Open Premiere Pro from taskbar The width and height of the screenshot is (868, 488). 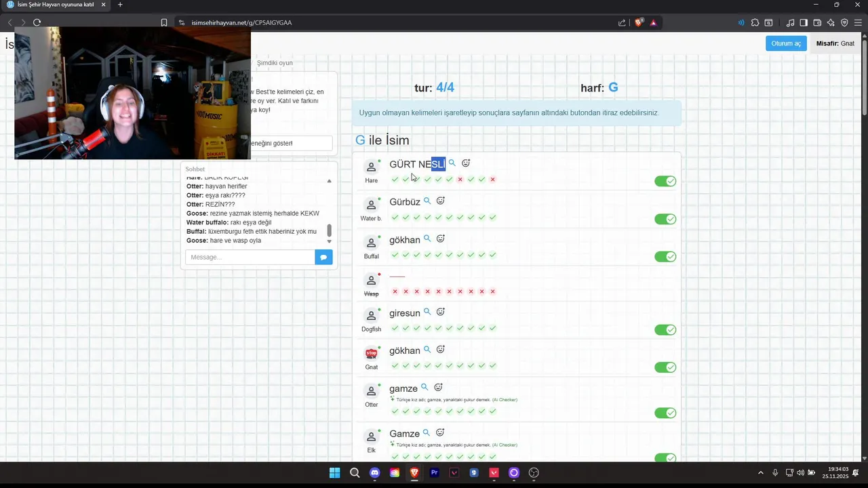click(x=434, y=473)
